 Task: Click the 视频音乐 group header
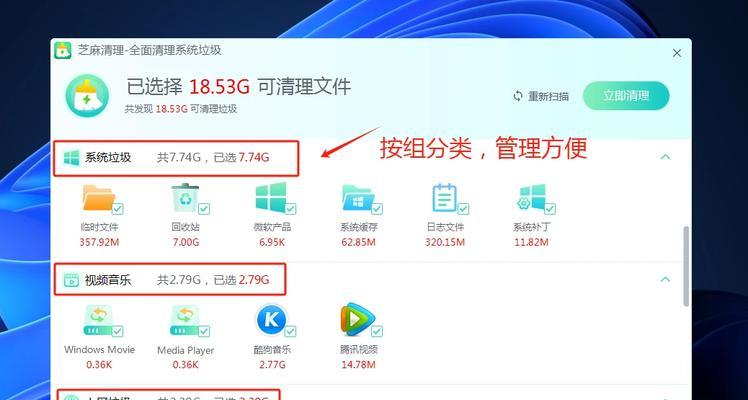tap(170, 279)
